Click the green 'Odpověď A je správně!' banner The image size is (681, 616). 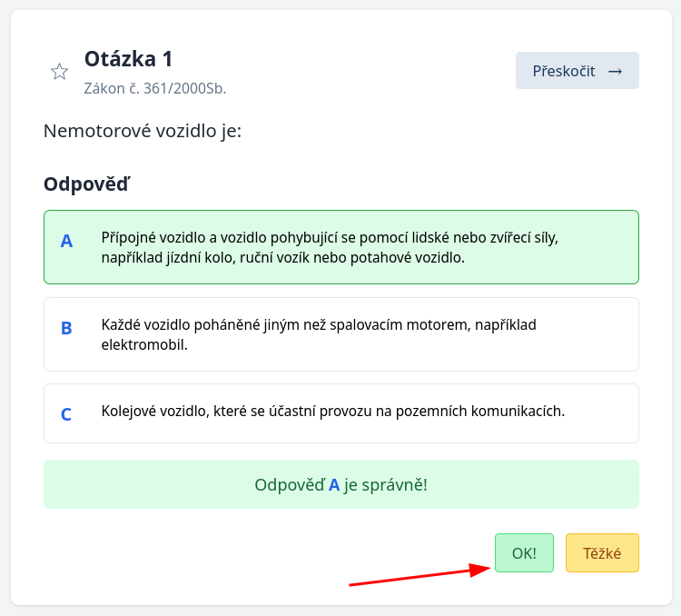click(x=340, y=484)
